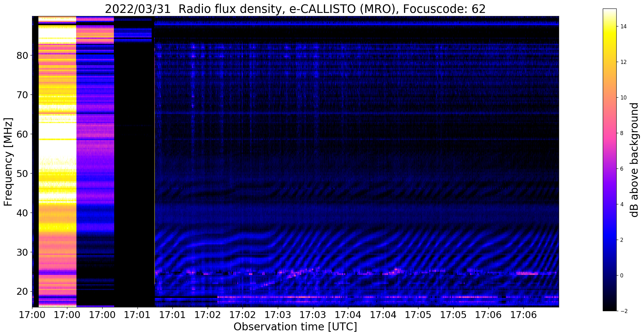Click the 30 tick on the frequency axis

(x=23, y=252)
